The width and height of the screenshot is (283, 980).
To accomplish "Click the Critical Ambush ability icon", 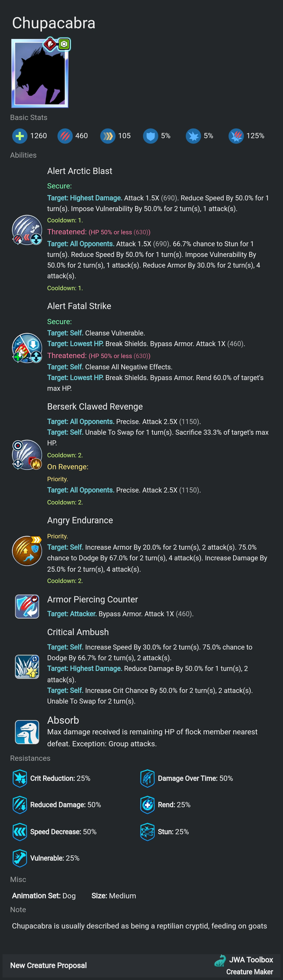I will point(27,667).
